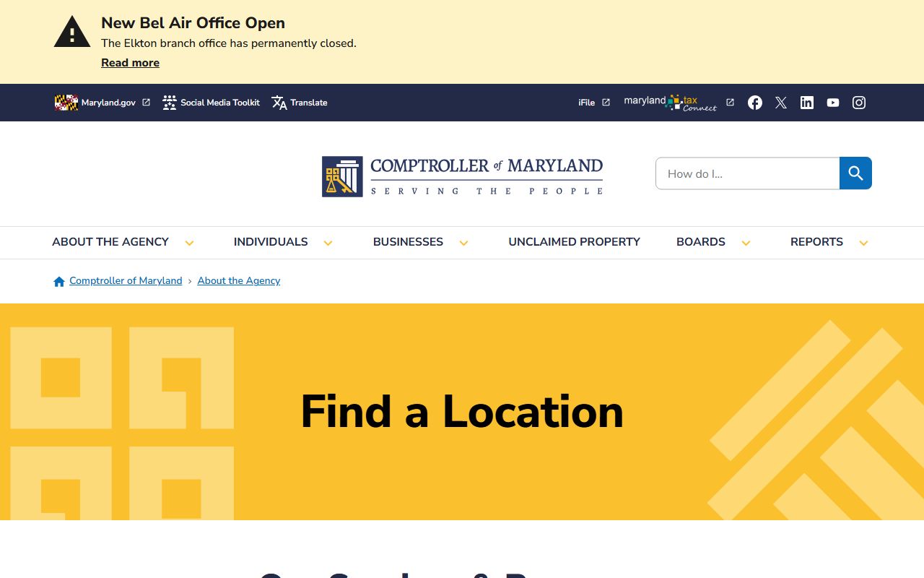Open Comptroller of Maryland breadcrumb link

[x=126, y=281]
